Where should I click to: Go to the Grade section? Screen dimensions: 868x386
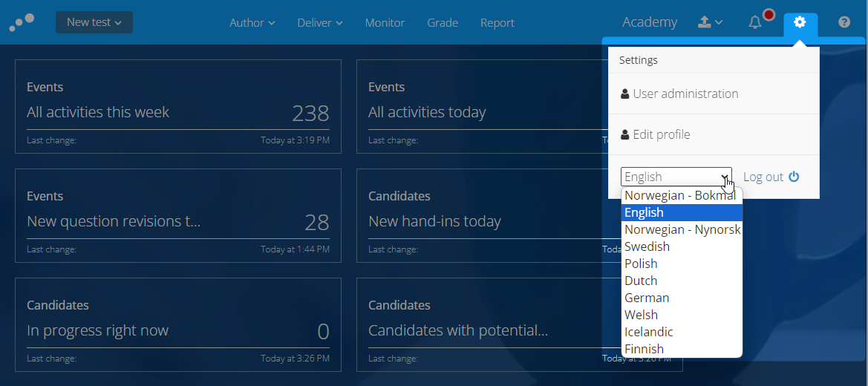pyautogui.click(x=443, y=23)
